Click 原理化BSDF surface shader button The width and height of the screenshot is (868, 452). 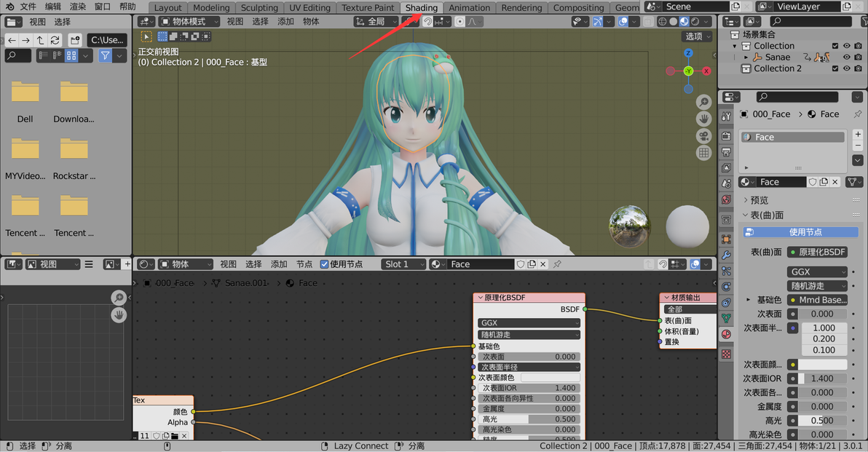817,253
